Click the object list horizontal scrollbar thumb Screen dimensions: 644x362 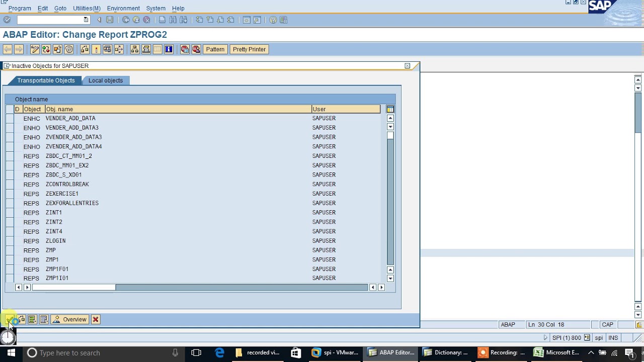pos(73,288)
